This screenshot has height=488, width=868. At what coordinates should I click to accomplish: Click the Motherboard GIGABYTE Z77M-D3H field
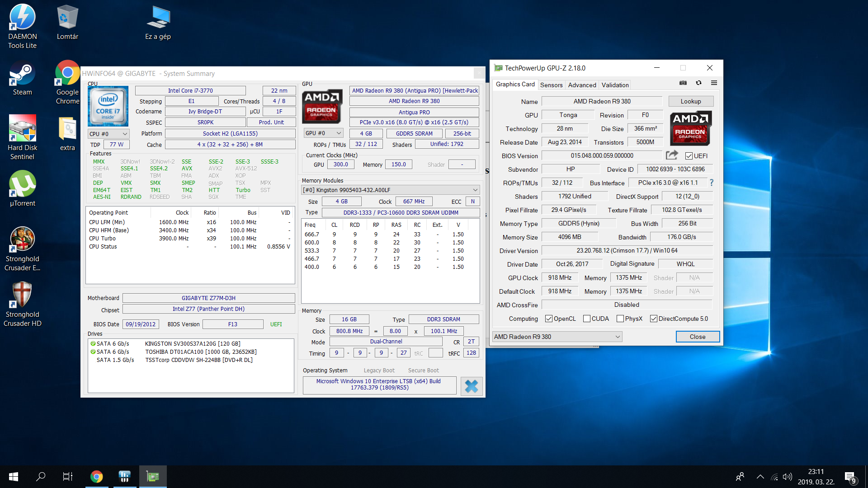tap(208, 298)
